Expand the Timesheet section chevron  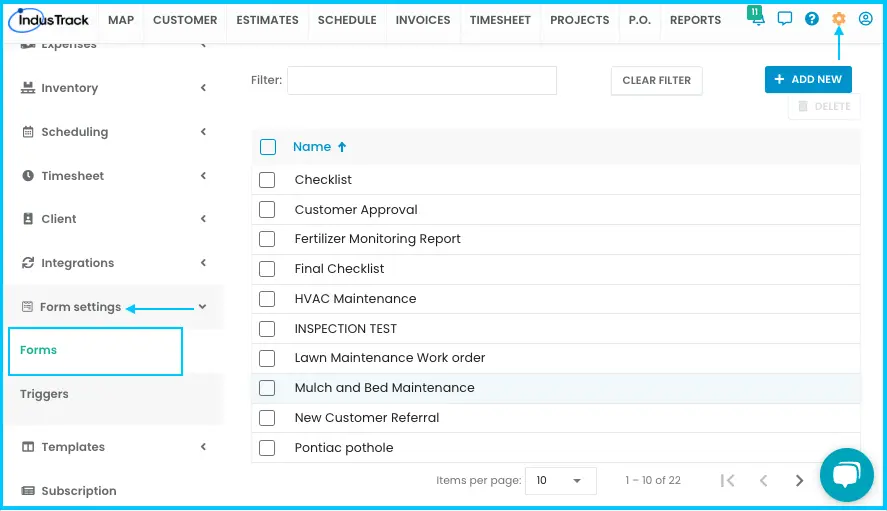click(x=203, y=175)
